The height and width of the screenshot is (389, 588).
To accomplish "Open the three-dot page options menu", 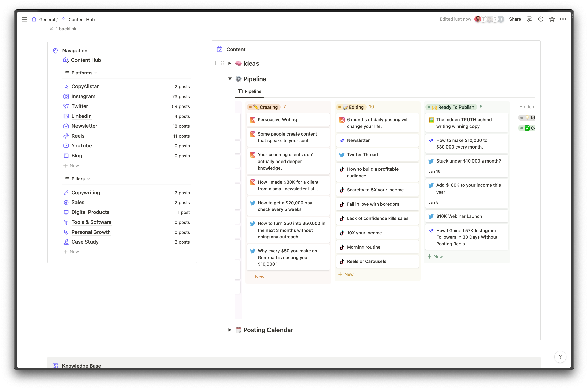I will (x=563, y=19).
